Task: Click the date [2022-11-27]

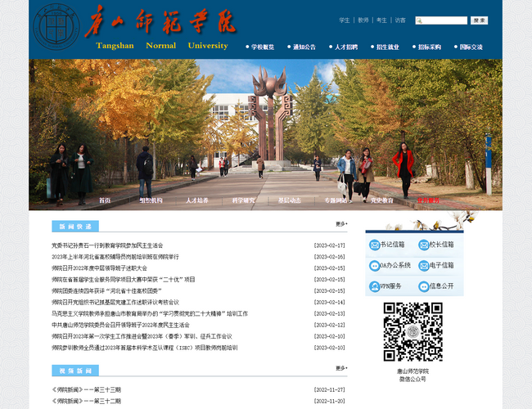Action: pyautogui.click(x=330, y=390)
